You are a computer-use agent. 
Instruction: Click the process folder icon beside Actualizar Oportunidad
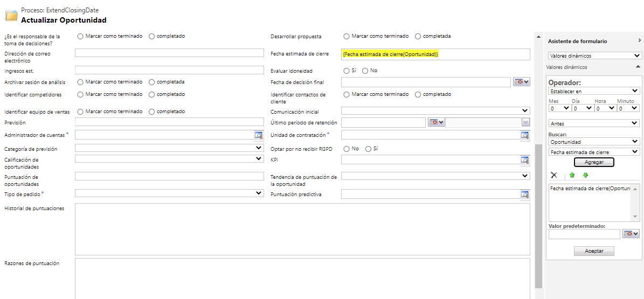coord(11,15)
